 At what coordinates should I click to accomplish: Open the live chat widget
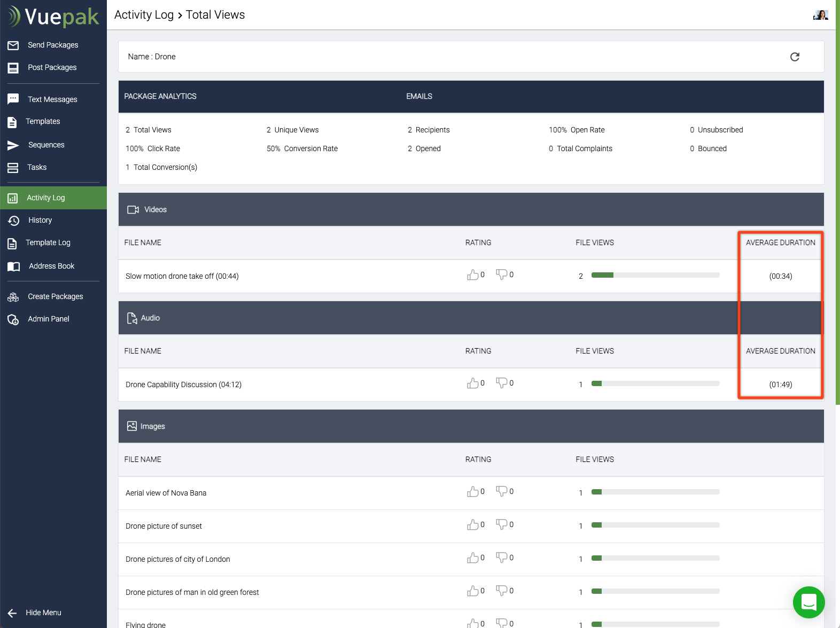pos(808,602)
